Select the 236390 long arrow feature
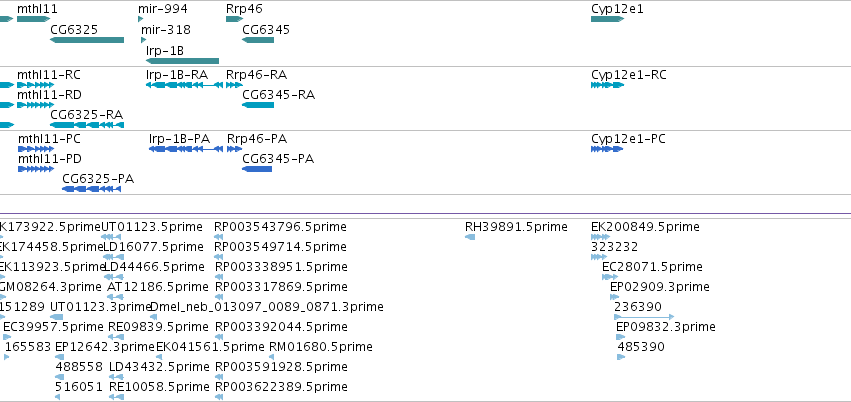The image size is (851, 402). (644, 317)
